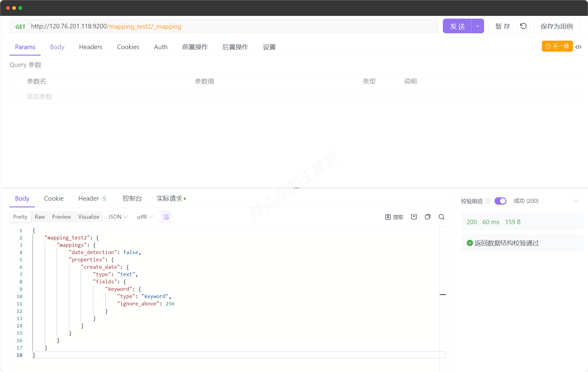The image size is (588, 372).
Task: Open the Auth tab
Action: [161, 47]
